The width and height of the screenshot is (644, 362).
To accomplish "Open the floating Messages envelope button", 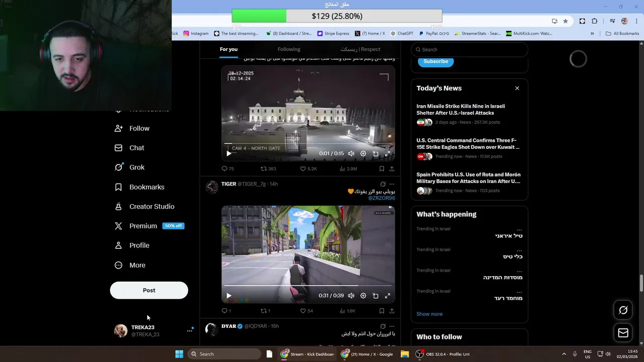I will click(623, 333).
